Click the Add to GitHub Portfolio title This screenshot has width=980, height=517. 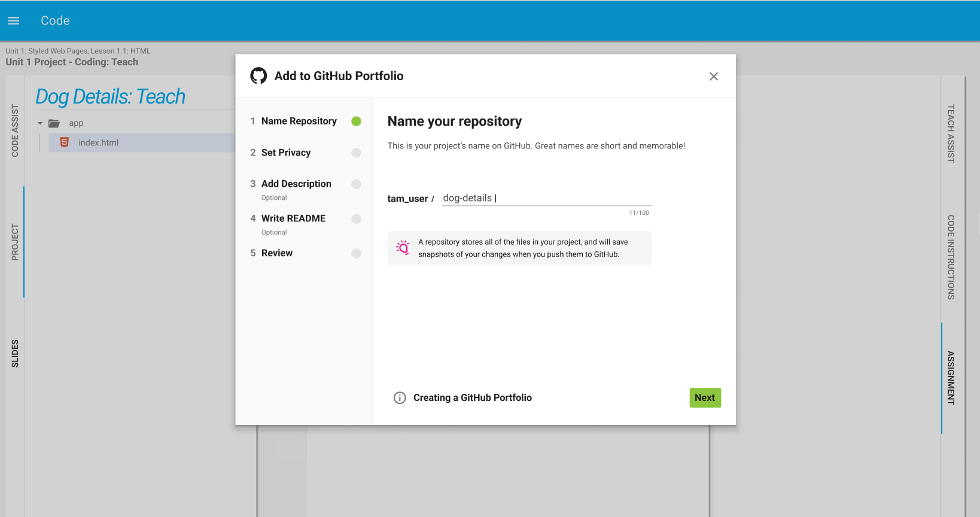339,76
